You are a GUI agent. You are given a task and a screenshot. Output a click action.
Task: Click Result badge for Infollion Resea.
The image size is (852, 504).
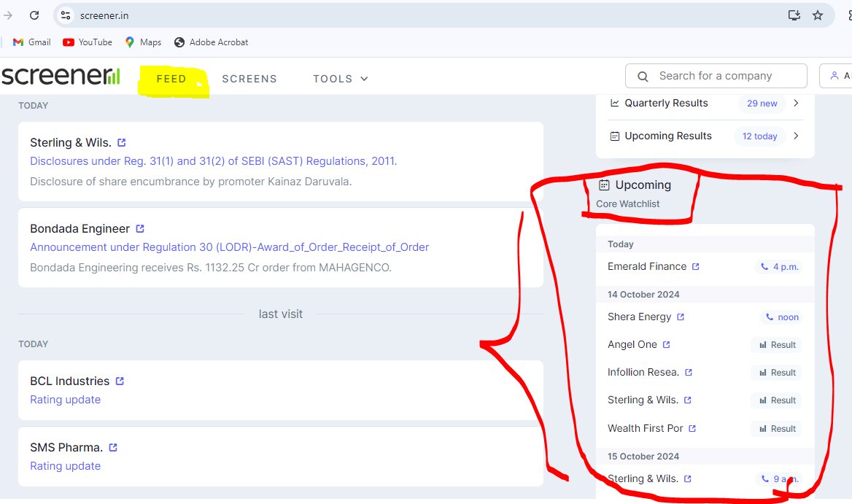(778, 373)
